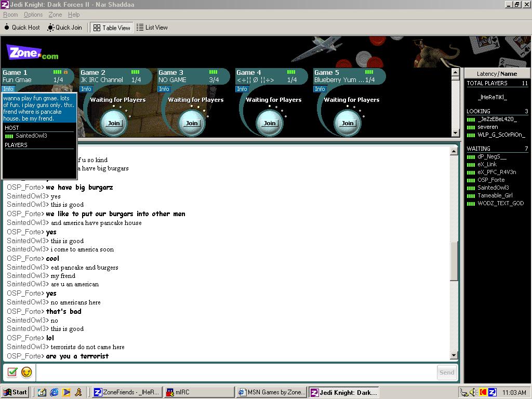Show Info for Game 5 Blueberry Yum
Viewport: 532px width, 399px height.
[x=320, y=89]
